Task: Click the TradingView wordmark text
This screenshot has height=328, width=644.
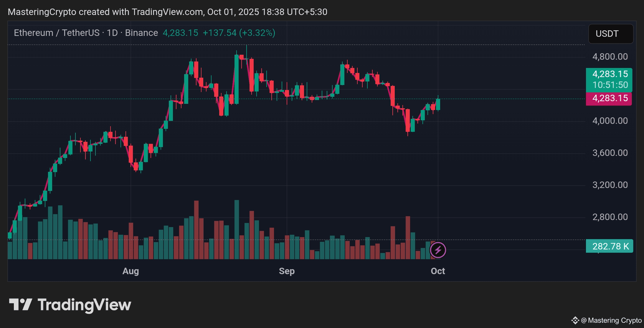Action: 84,305
